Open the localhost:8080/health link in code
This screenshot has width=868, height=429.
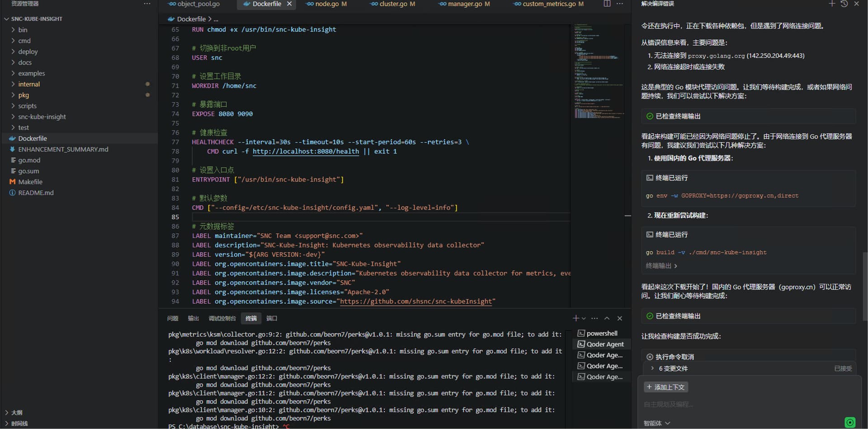tap(306, 151)
